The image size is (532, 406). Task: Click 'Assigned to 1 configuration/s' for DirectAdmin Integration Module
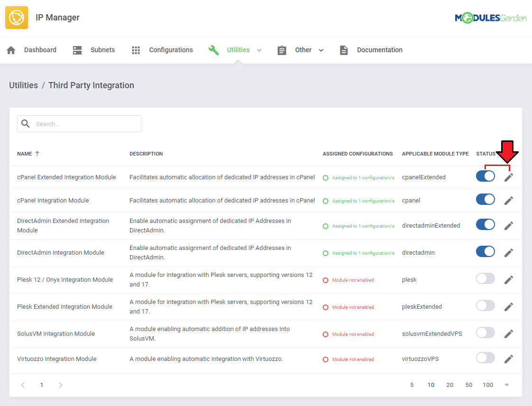coord(363,253)
